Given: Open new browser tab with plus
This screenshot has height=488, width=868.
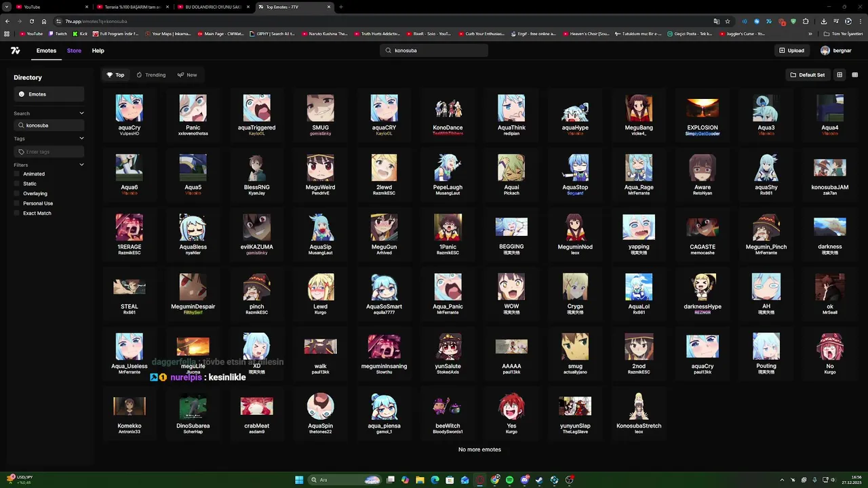Looking at the screenshot, I should (x=340, y=7).
